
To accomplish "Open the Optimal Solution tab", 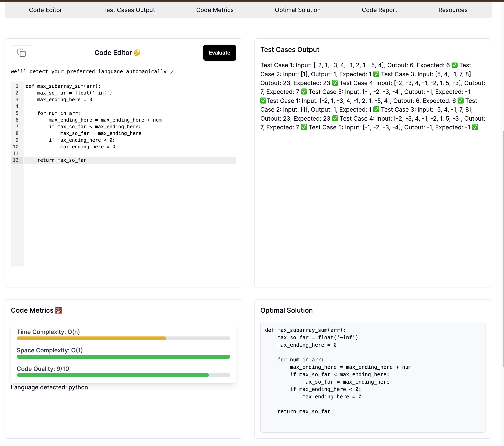I will coord(298,10).
